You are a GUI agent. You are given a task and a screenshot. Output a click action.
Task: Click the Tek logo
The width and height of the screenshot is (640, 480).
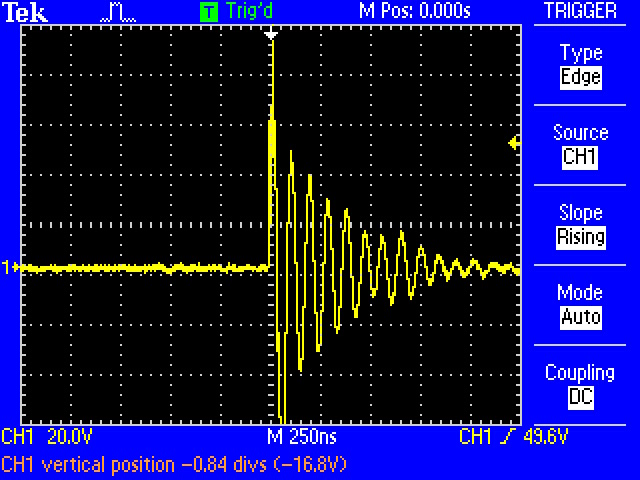pyautogui.click(x=25, y=12)
